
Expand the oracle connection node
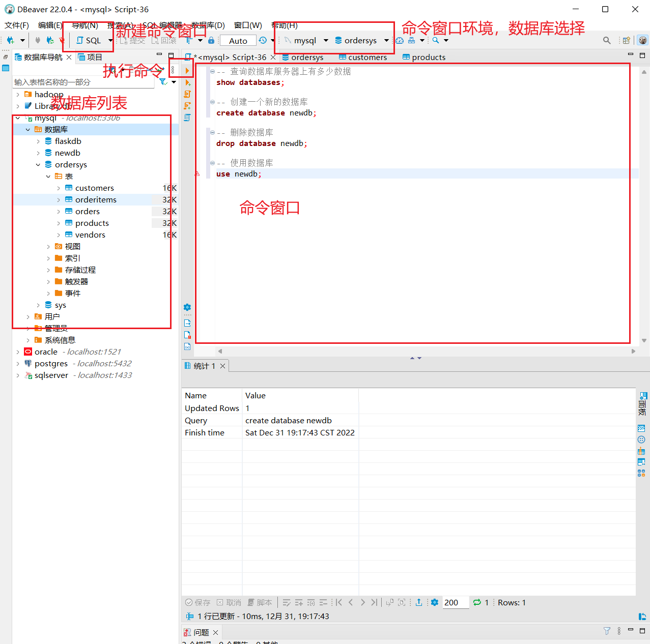click(x=18, y=352)
